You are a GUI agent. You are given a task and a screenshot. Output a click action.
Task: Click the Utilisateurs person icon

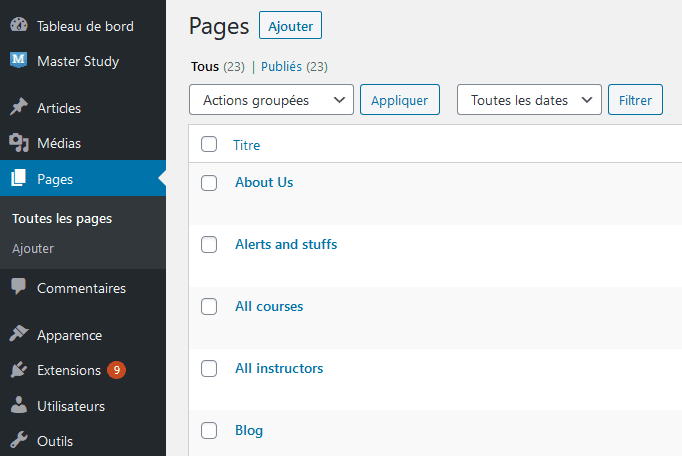point(19,405)
